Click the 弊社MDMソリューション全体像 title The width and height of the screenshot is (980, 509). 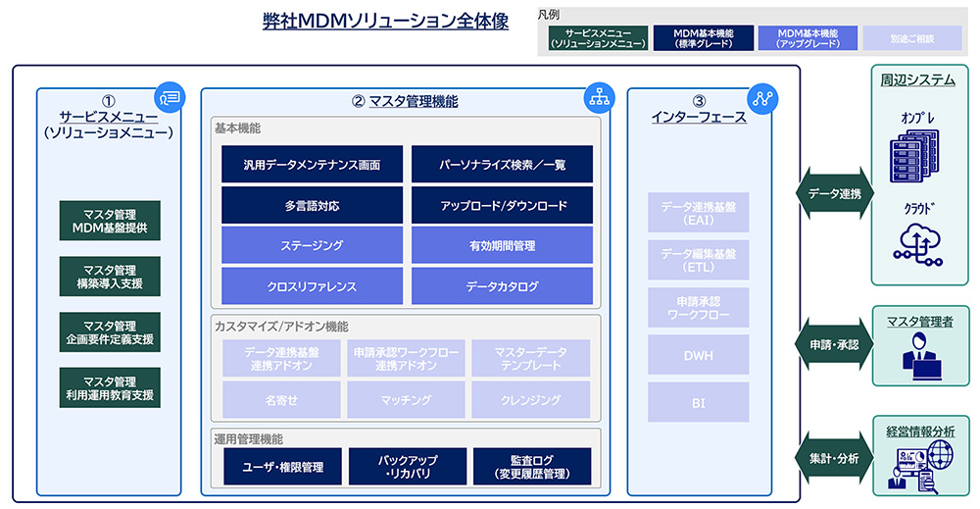pos(385,20)
